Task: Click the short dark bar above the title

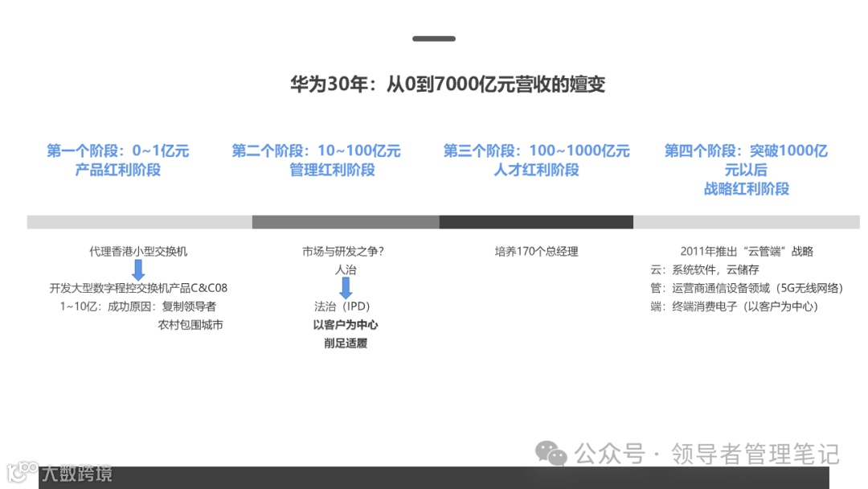Action: 434,39
